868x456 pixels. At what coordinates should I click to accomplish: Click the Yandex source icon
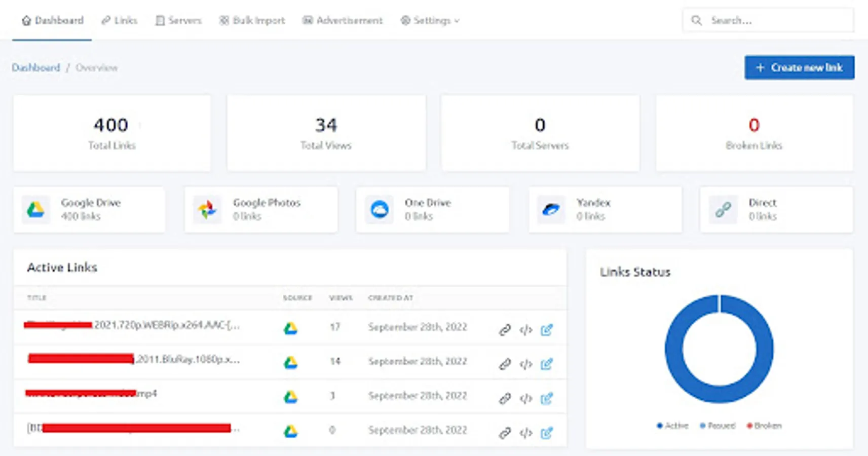coord(551,210)
